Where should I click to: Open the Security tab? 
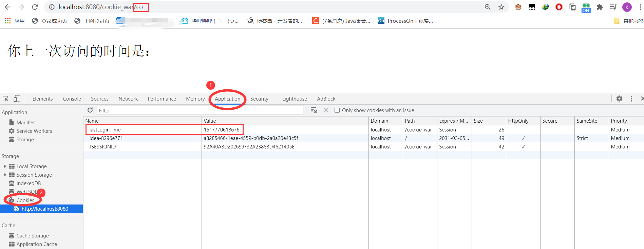(x=259, y=99)
